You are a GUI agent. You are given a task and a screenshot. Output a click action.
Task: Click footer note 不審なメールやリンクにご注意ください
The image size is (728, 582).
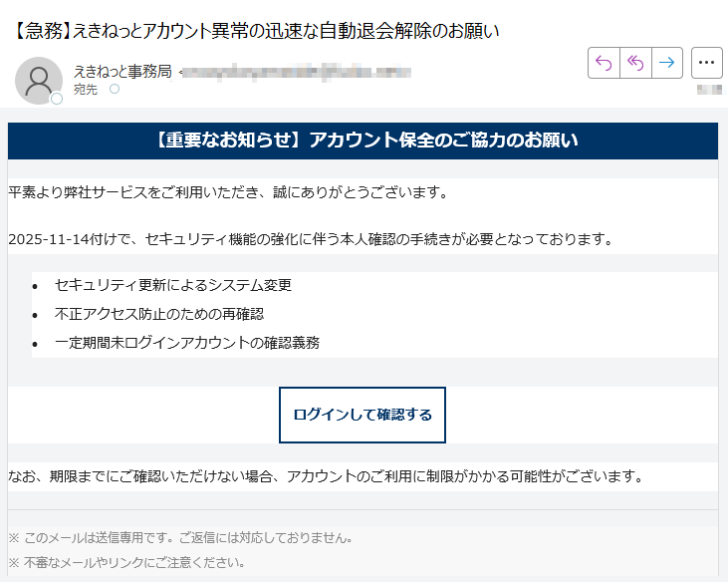(126, 562)
